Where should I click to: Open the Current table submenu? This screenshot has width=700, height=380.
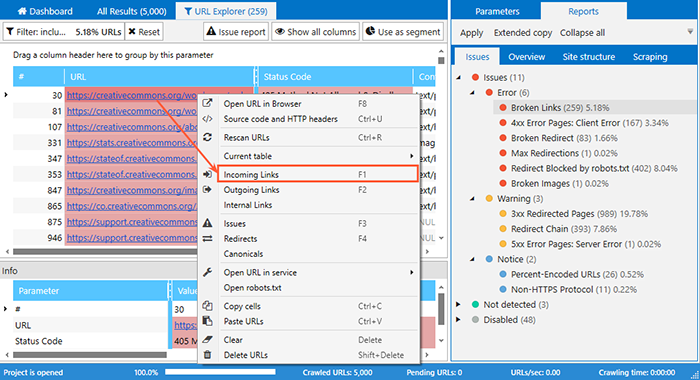pos(308,156)
